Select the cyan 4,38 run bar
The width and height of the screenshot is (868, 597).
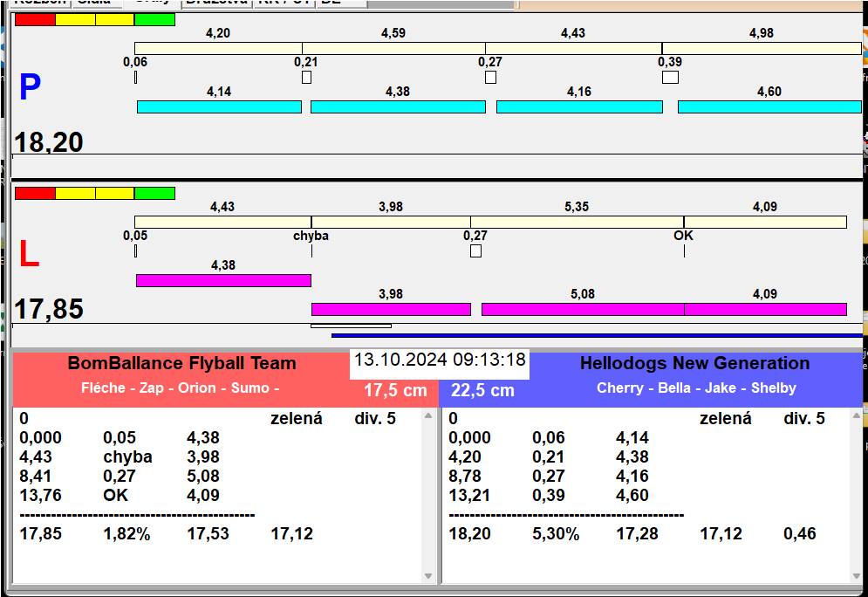point(398,106)
